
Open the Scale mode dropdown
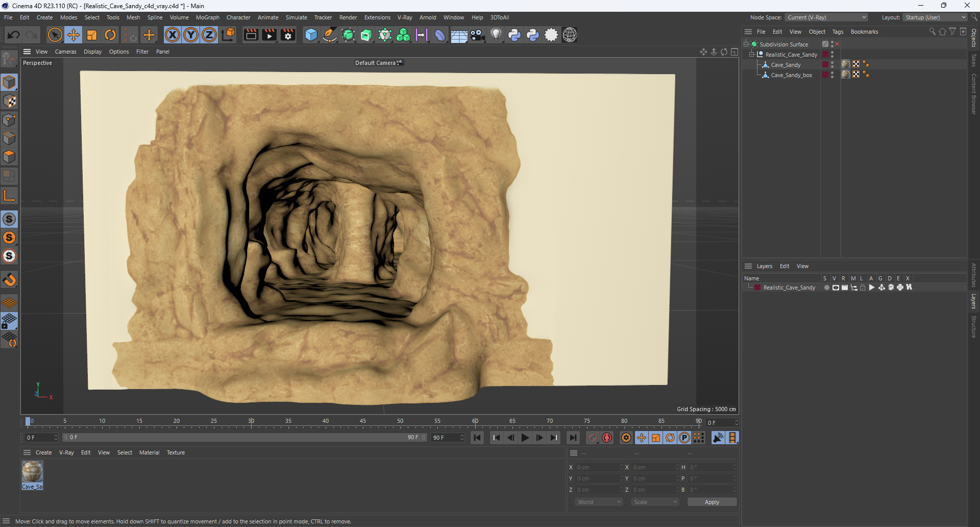pos(655,502)
